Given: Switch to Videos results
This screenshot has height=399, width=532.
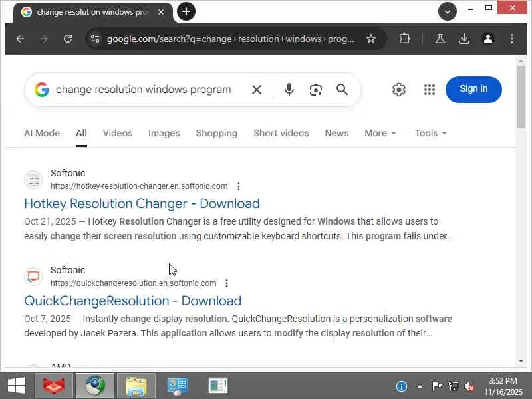Looking at the screenshot, I should point(118,134).
